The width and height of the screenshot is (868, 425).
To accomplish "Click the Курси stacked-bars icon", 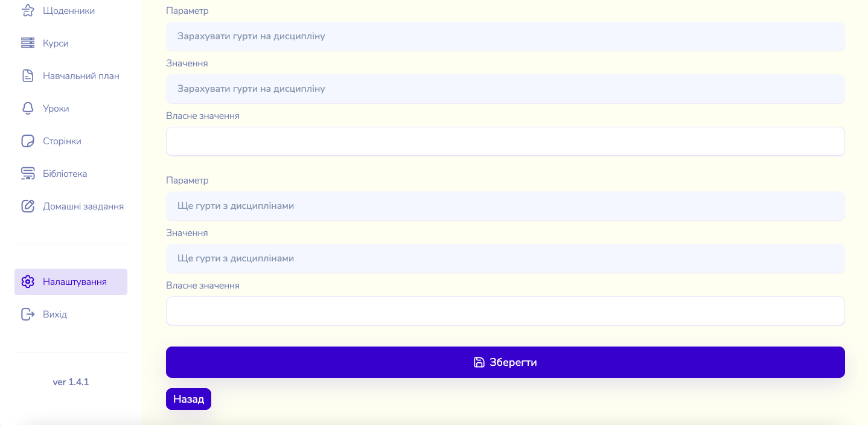I will (x=28, y=43).
